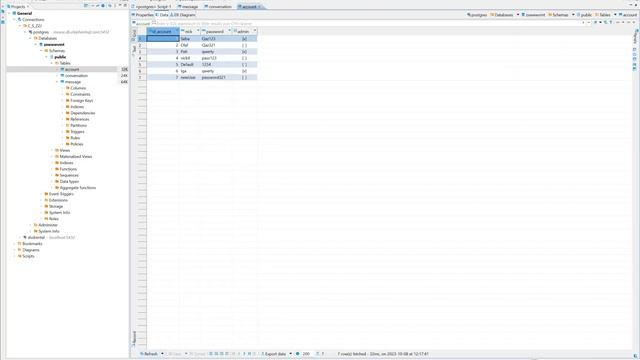This screenshot has height=360, width=640.
Task: Select the Scripts folder
Action: click(28, 256)
